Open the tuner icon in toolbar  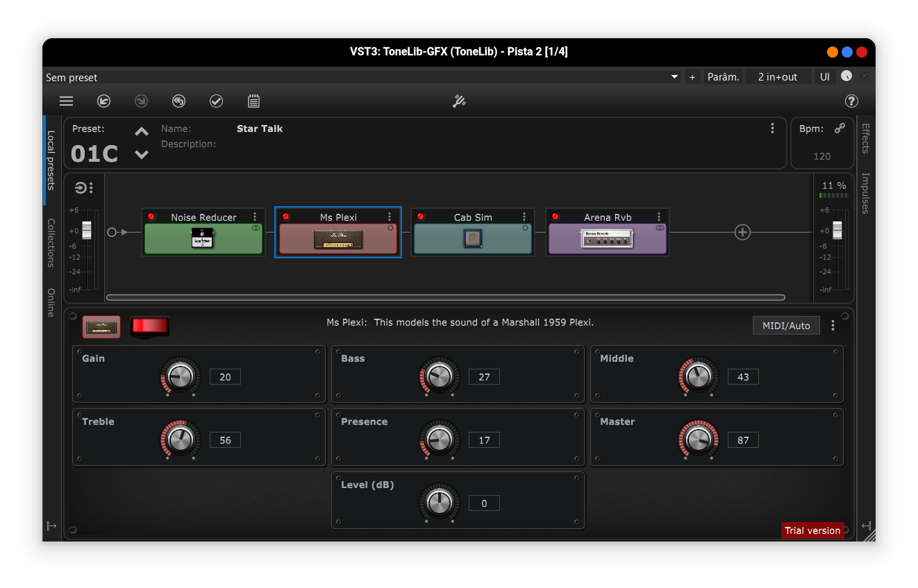[459, 101]
